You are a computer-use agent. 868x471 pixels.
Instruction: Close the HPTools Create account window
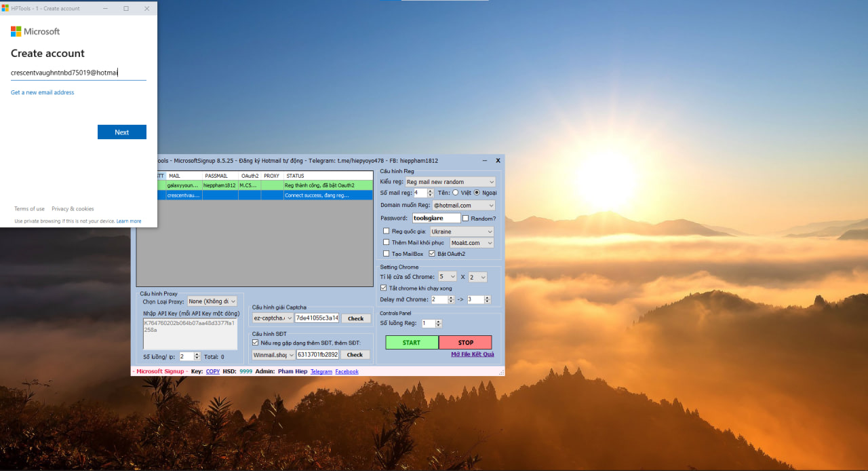tap(147, 8)
